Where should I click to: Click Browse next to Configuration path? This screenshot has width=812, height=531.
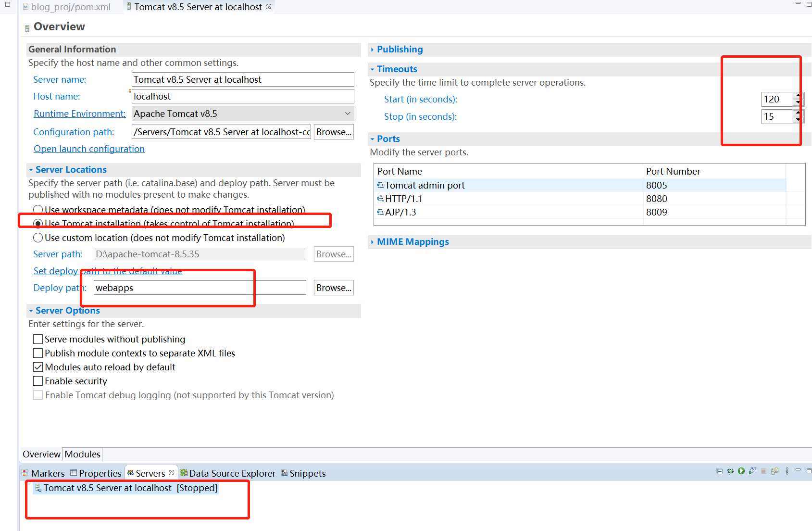point(334,132)
